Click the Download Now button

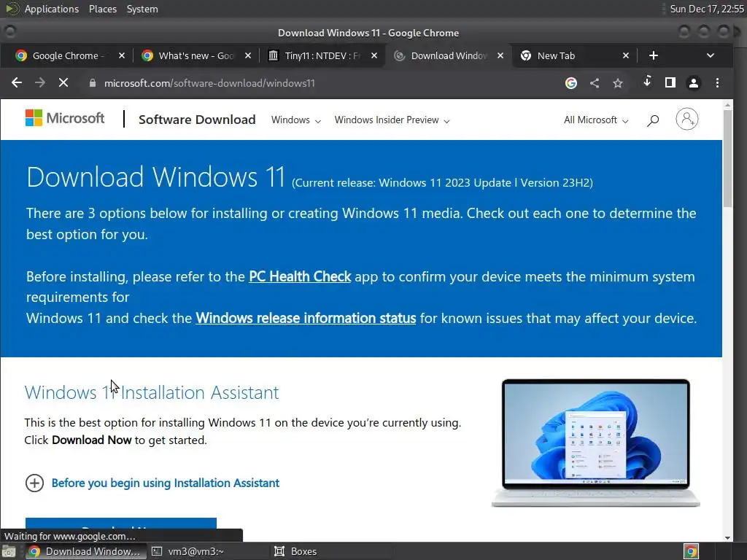point(121,523)
